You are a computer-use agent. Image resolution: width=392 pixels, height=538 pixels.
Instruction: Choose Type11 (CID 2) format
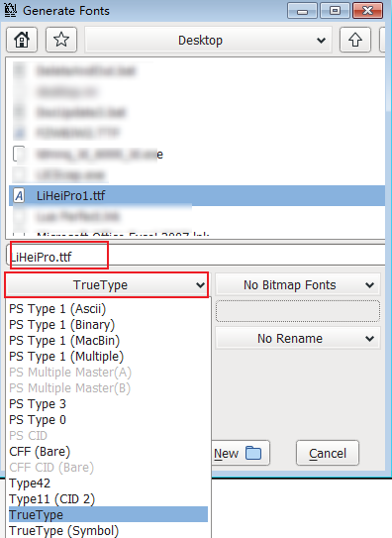pos(108,499)
